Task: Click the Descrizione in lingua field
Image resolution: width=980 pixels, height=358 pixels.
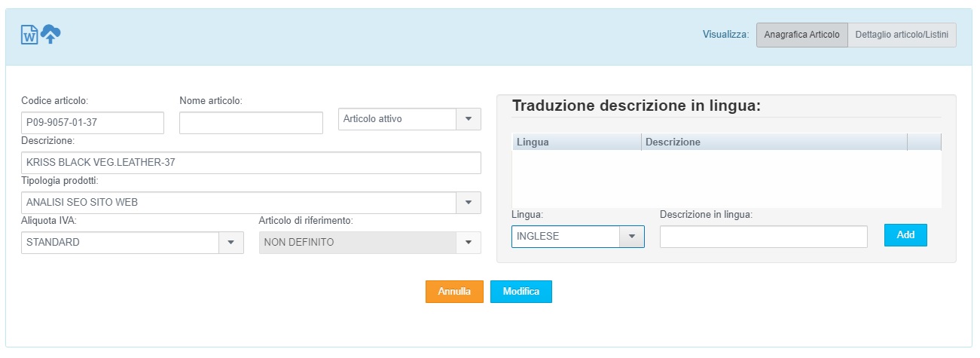Action: 763,237
